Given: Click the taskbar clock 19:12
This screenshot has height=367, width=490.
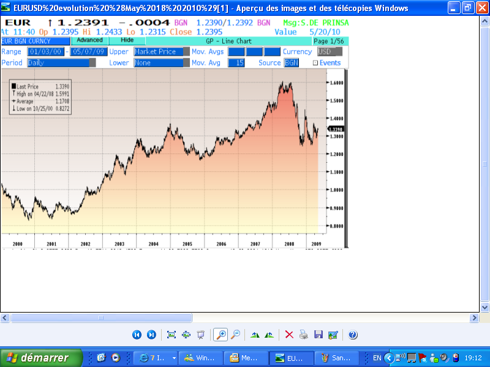Looking at the screenshot, I should [x=473, y=358].
